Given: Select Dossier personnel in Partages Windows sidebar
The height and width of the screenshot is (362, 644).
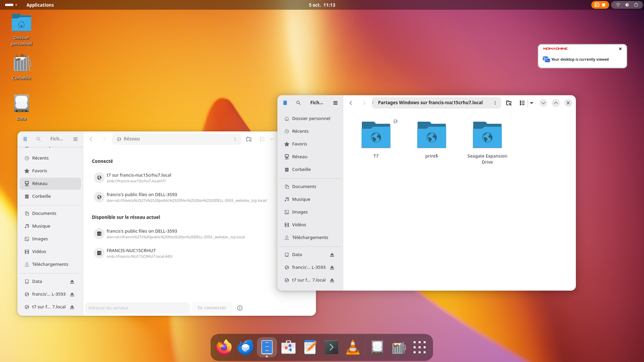Looking at the screenshot, I should pos(310,118).
